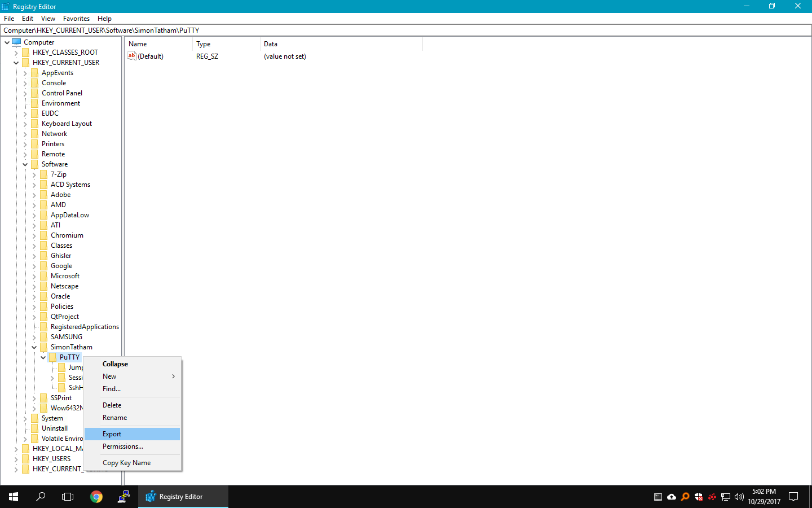Expand the HKEY_CLASSES_ROOT key
The width and height of the screenshot is (812, 508).
coord(16,52)
